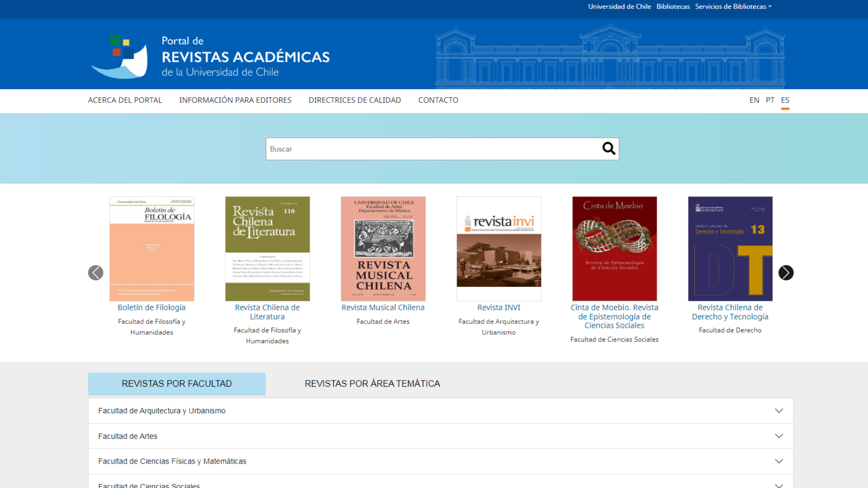Image resolution: width=868 pixels, height=488 pixels.
Task: Open Universidad de Chile top link
Action: coord(619,6)
